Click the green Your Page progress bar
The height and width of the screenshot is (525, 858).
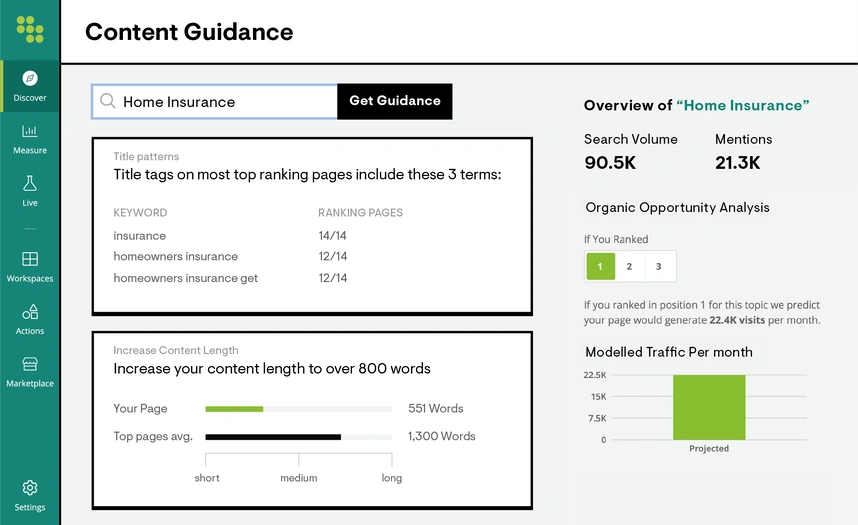(234, 409)
